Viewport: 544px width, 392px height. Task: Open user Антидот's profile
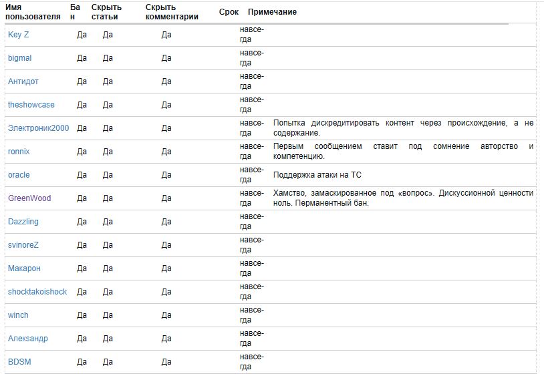(x=23, y=81)
